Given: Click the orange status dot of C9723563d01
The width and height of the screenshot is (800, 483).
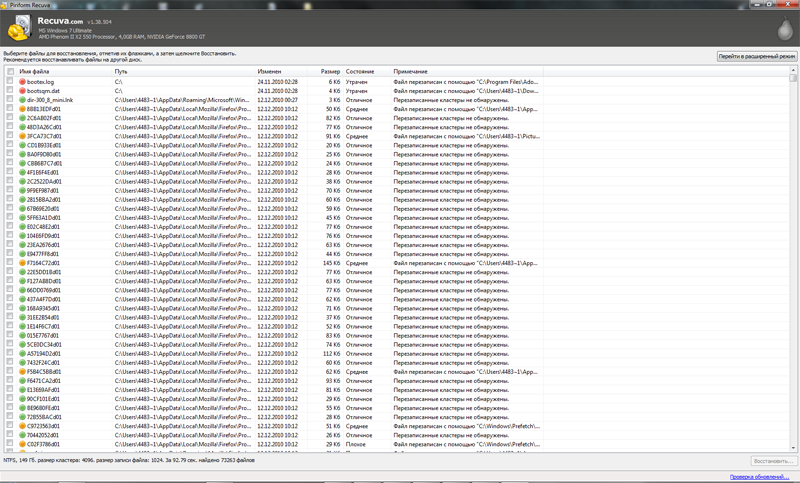Looking at the screenshot, I should pyautogui.click(x=22, y=426).
